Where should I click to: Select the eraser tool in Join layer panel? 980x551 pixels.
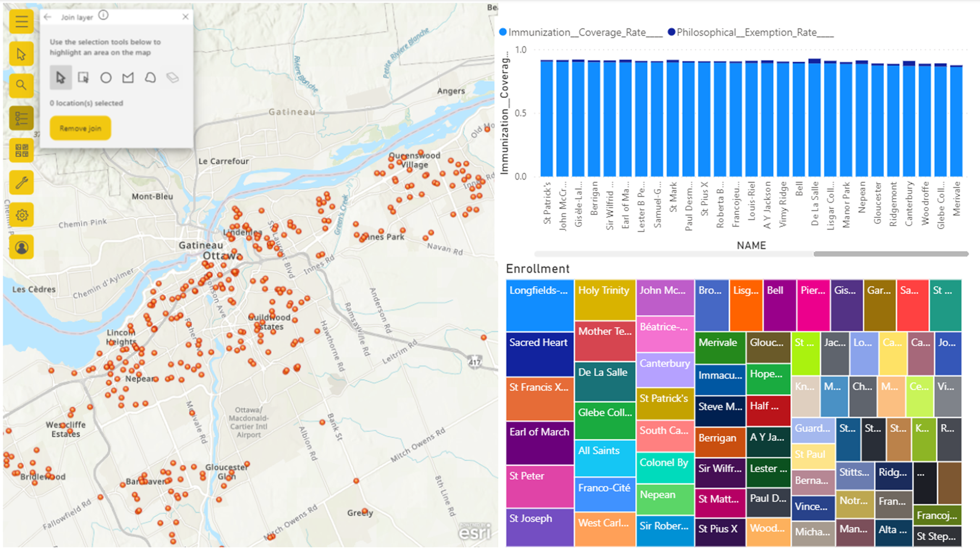pyautogui.click(x=172, y=78)
